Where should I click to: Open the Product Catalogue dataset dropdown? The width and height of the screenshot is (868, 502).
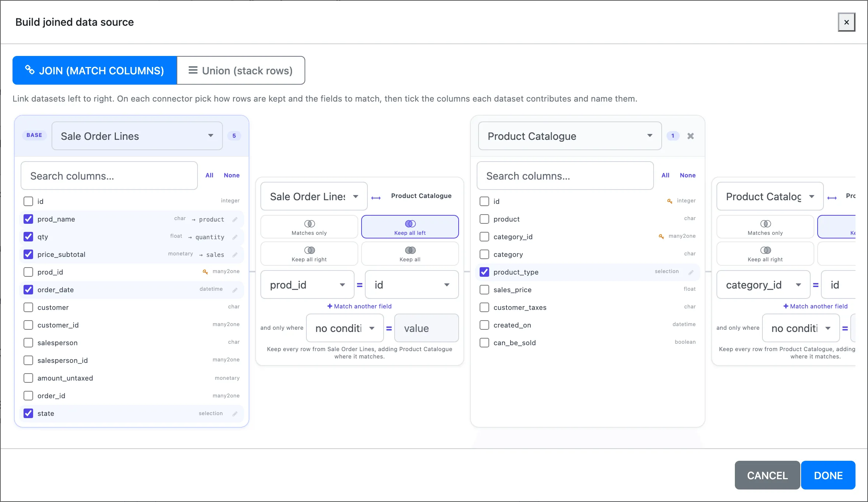[x=570, y=136]
